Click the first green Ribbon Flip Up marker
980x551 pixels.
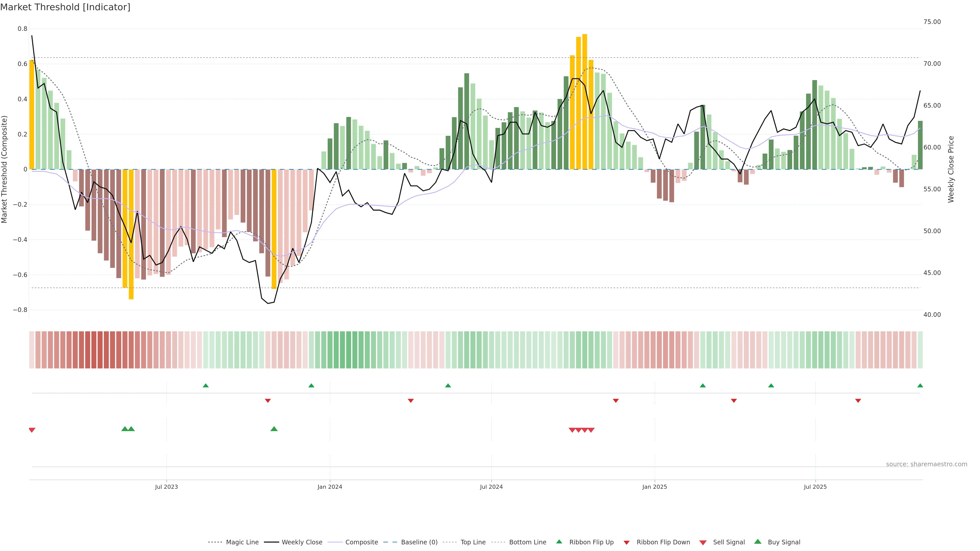[206, 386]
